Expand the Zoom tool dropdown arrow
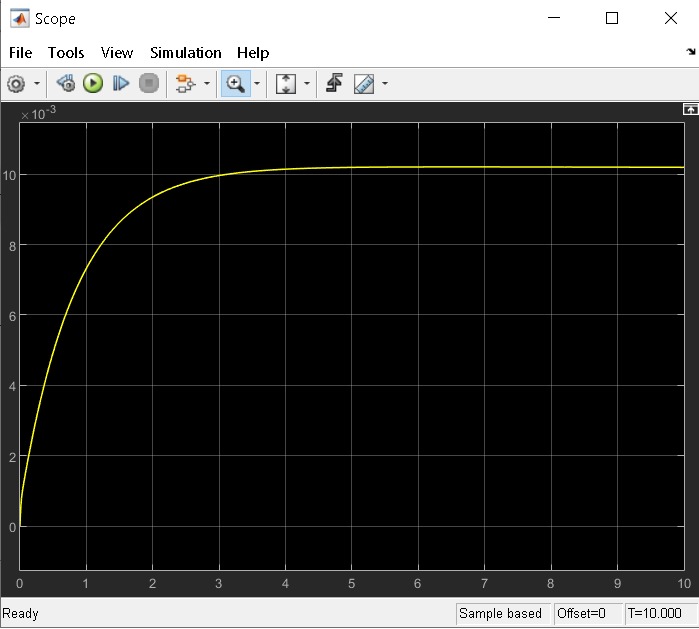The image size is (699, 629). pos(257,84)
